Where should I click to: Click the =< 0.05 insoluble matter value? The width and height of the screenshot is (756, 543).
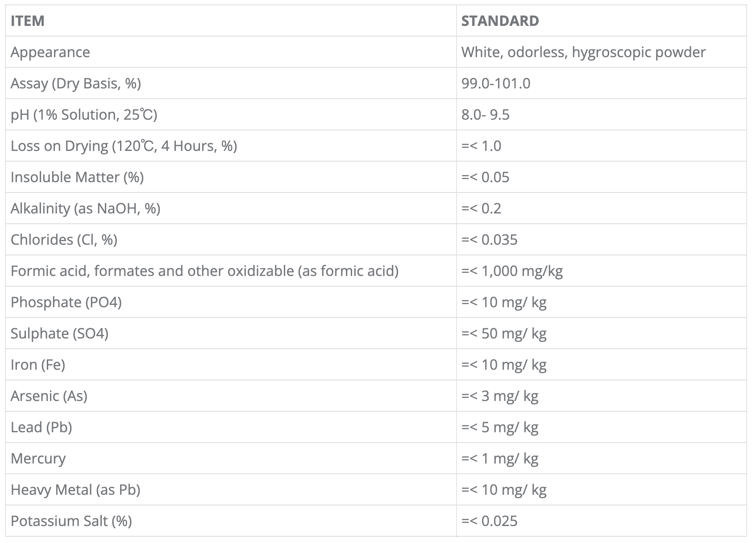point(486,177)
